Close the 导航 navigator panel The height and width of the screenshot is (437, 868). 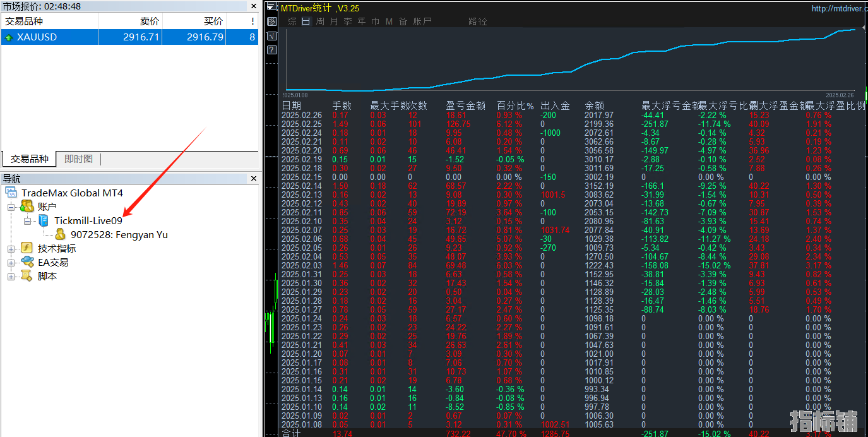click(x=254, y=179)
